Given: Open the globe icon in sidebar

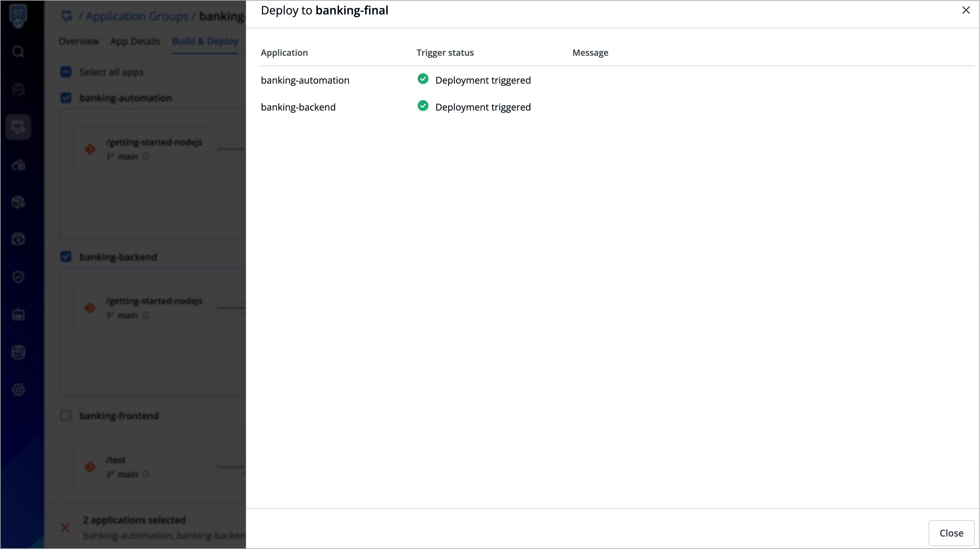Looking at the screenshot, I should tap(18, 90).
